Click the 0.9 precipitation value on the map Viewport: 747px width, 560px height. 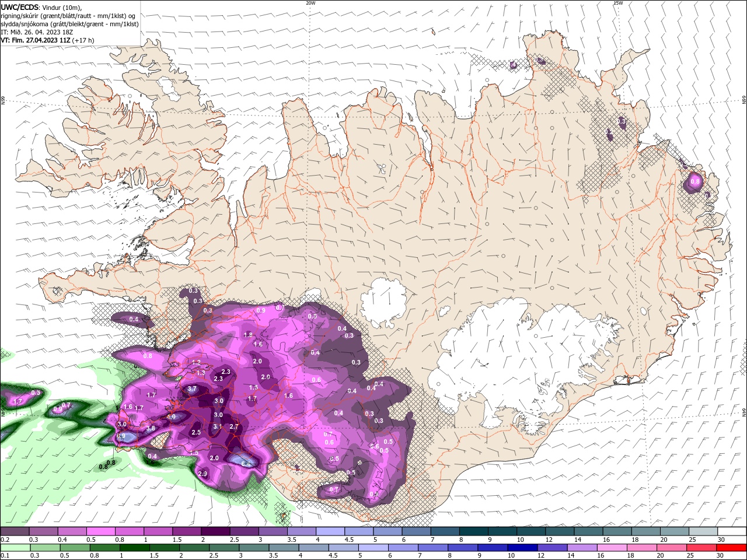[x=261, y=310]
